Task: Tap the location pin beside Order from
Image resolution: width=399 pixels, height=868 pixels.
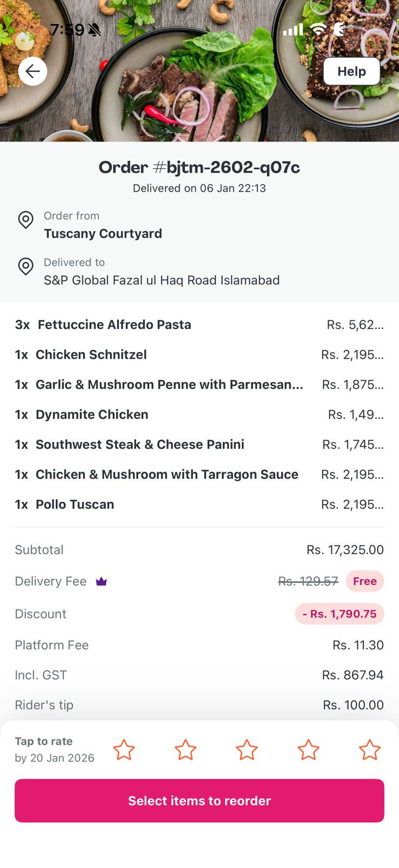Action: (x=25, y=220)
